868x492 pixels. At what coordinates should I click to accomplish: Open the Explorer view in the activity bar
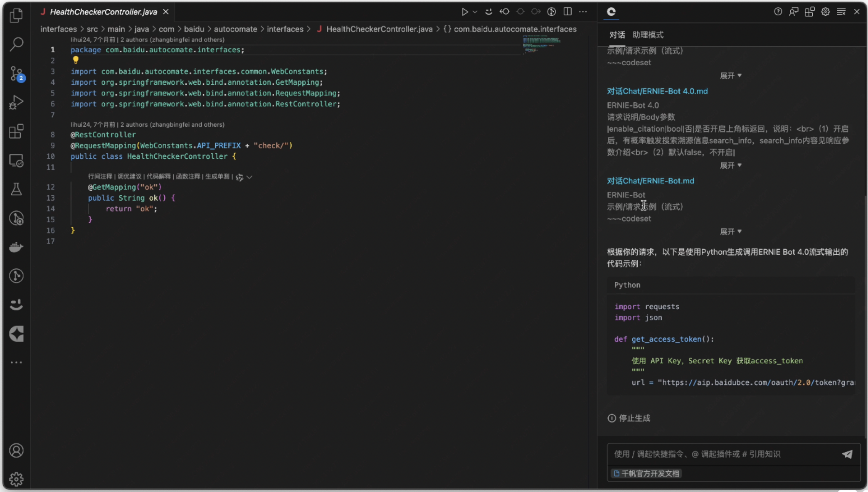pyautogui.click(x=16, y=15)
